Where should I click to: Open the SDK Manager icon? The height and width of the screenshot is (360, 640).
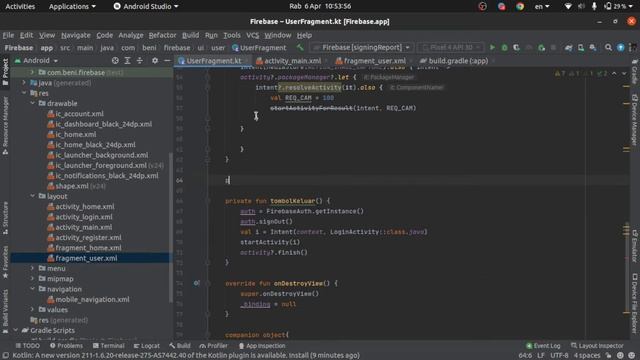click(x=593, y=48)
